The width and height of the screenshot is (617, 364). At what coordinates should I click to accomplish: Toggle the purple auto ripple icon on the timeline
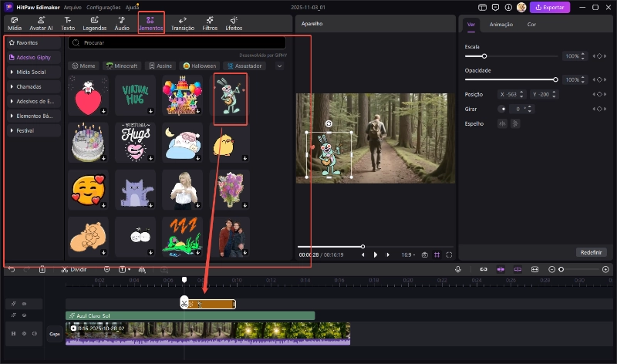coord(518,270)
